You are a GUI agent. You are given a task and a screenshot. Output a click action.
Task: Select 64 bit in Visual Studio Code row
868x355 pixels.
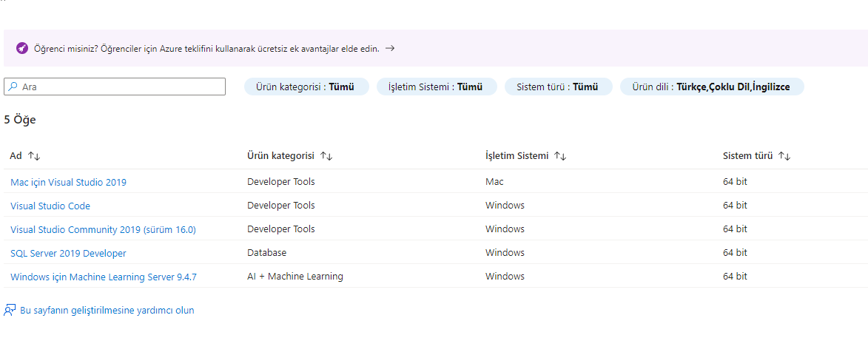[735, 205]
